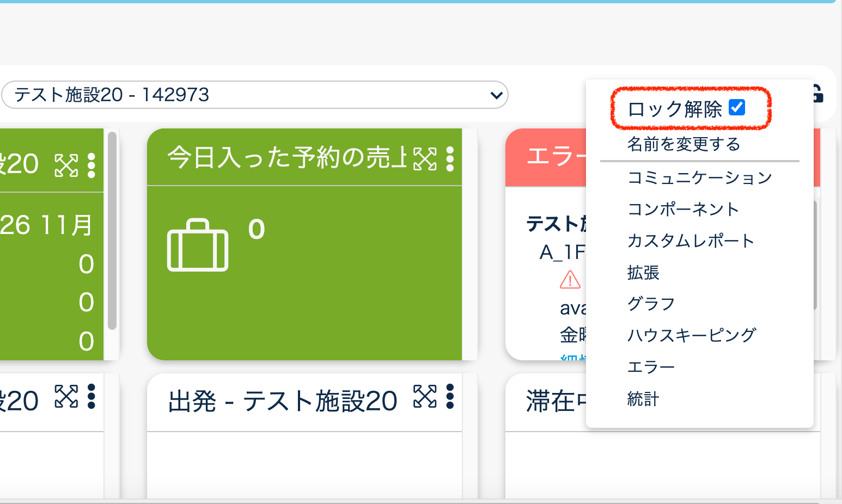The image size is (842, 504).
Task: Click the red warning triangle in the error card
Action: coord(570,280)
